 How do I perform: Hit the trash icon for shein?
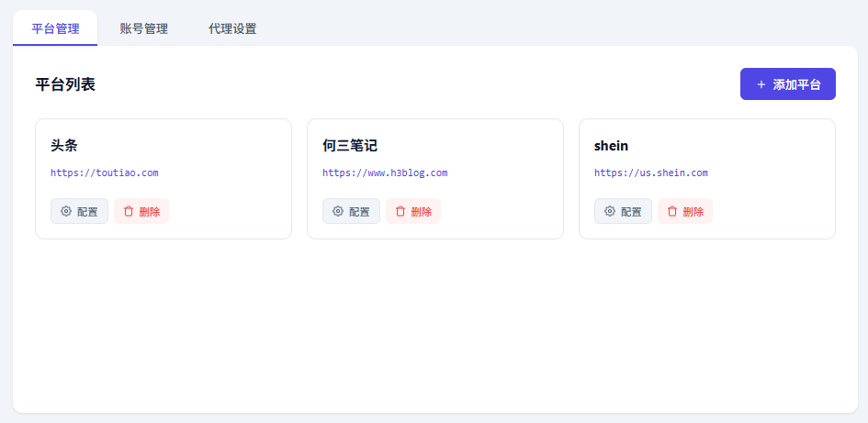click(x=672, y=211)
